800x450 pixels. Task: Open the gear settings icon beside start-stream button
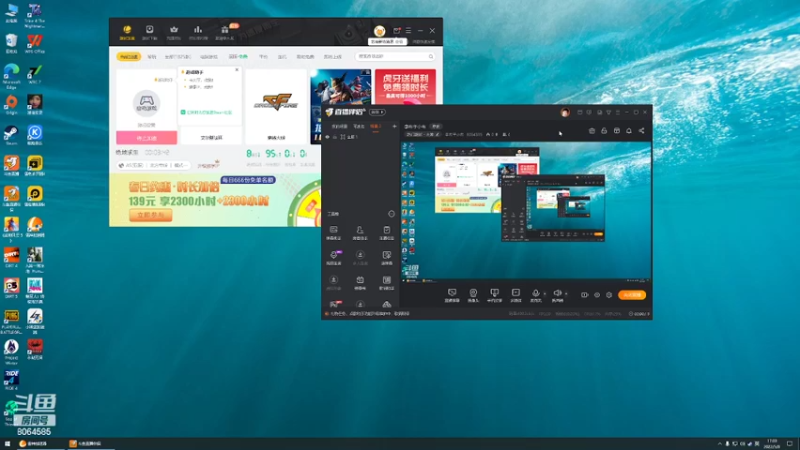click(x=609, y=295)
